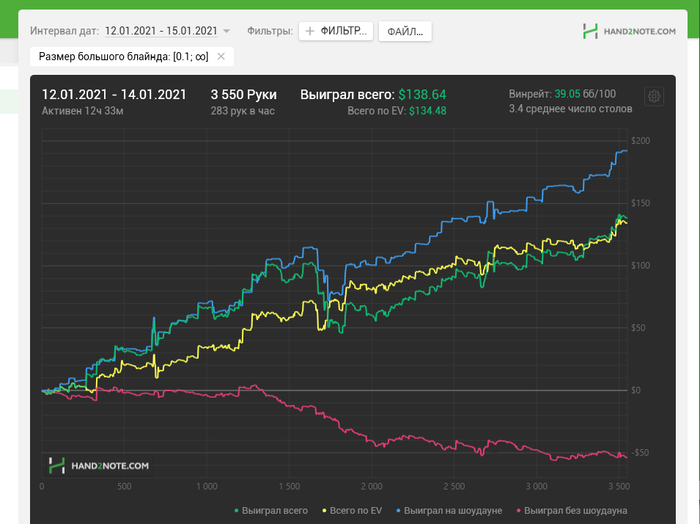Click the EV total value $134.48
Image resolution: width=700 pixels, height=524 pixels.
[428, 111]
